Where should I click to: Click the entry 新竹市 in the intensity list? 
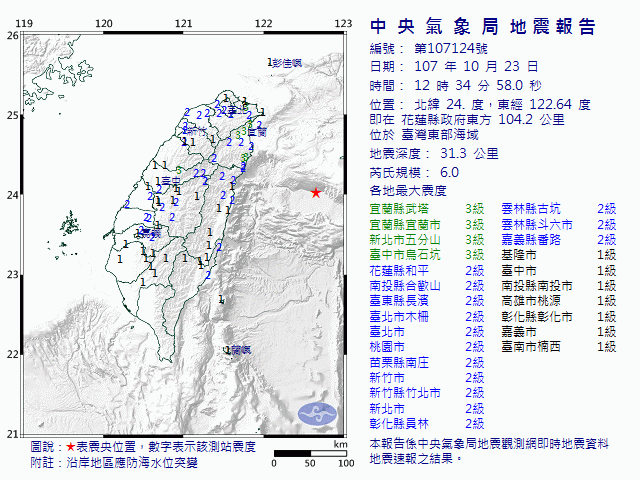pyautogui.click(x=387, y=378)
